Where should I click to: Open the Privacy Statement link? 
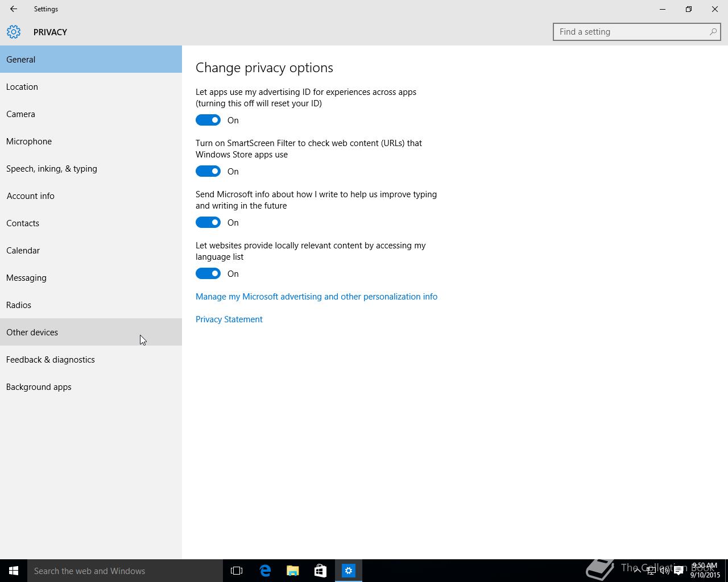pyautogui.click(x=229, y=319)
